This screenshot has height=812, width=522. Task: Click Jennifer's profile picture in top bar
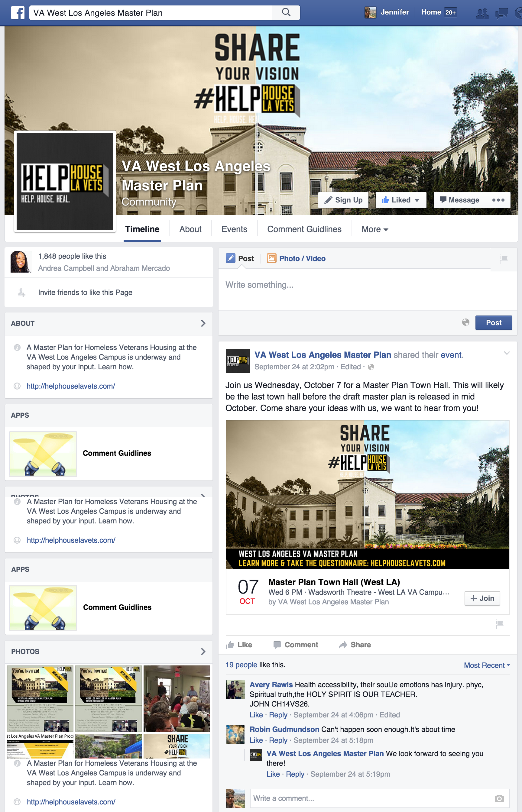point(370,12)
